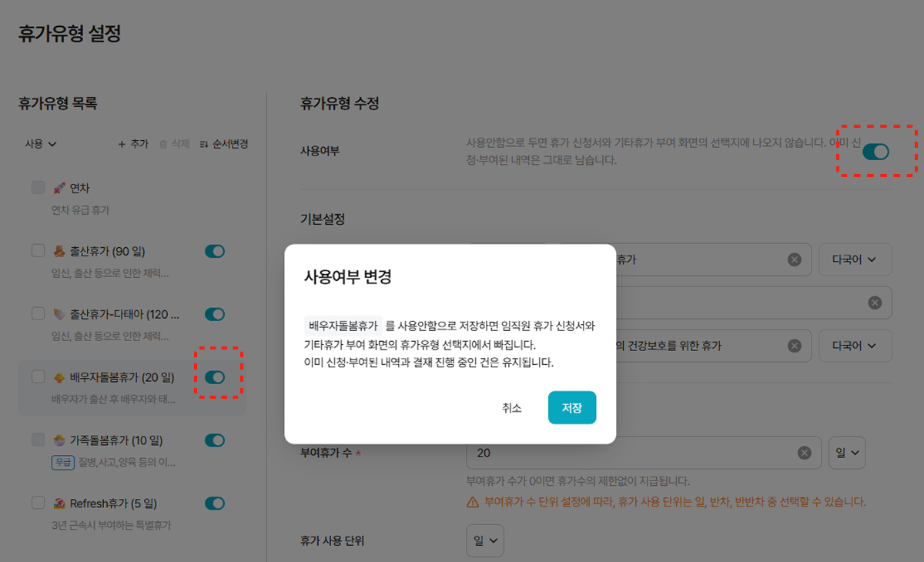Open the 사용 filter dropdown

41,144
